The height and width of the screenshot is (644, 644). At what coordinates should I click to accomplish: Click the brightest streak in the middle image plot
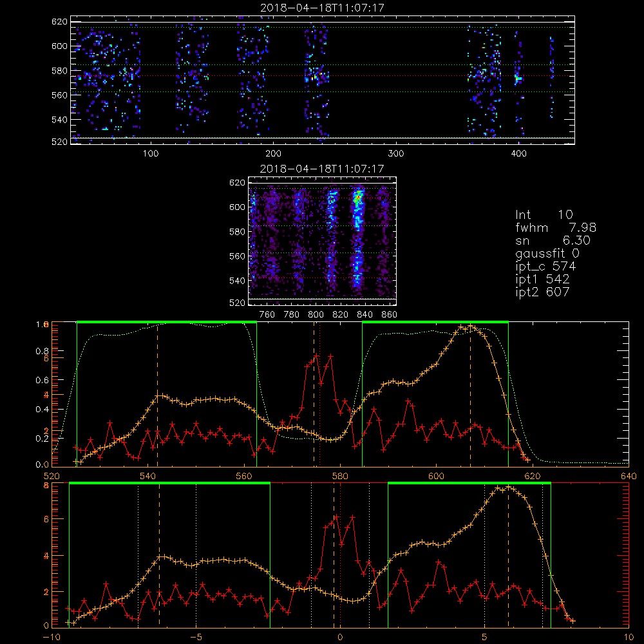(357, 238)
